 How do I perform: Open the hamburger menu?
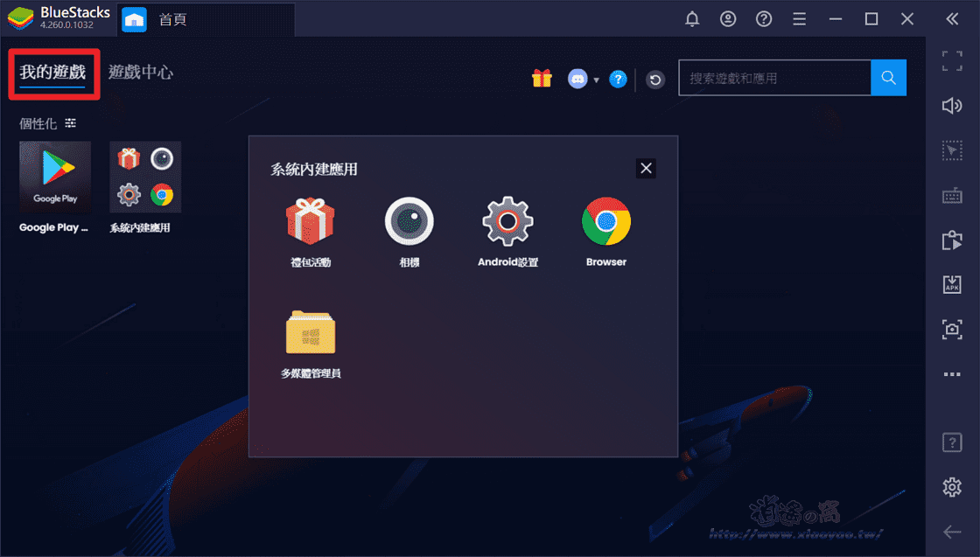tap(799, 19)
